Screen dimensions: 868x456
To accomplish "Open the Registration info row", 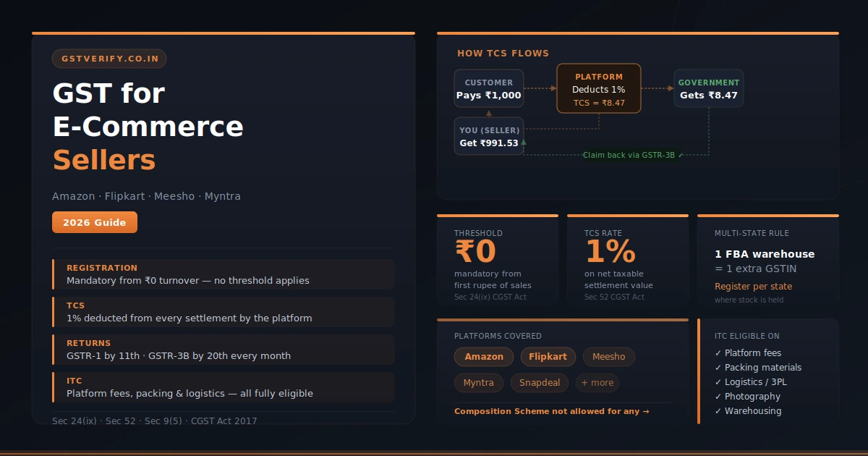I will [x=224, y=274].
